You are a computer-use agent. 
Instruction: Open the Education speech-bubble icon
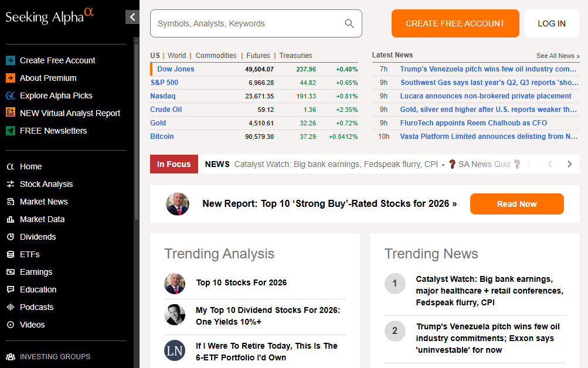click(x=10, y=289)
